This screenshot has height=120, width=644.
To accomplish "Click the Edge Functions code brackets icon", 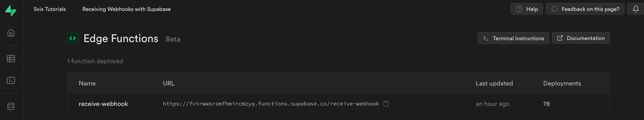I will tap(72, 38).
